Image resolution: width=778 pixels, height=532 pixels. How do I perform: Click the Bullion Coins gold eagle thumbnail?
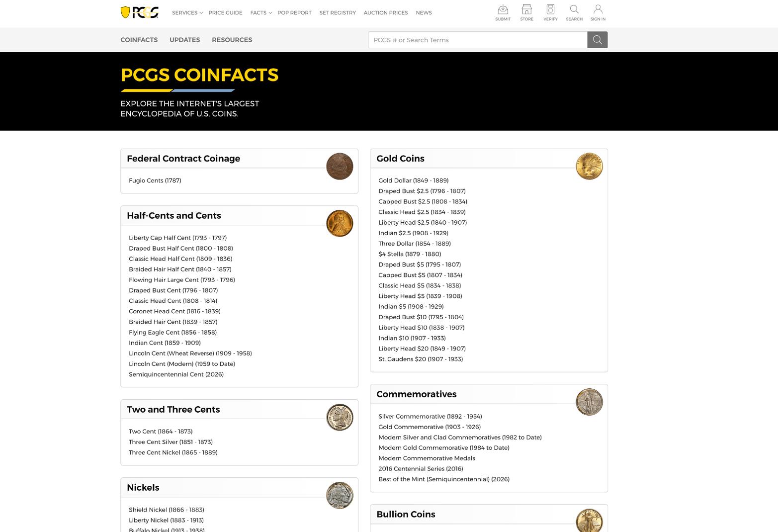(589, 521)
